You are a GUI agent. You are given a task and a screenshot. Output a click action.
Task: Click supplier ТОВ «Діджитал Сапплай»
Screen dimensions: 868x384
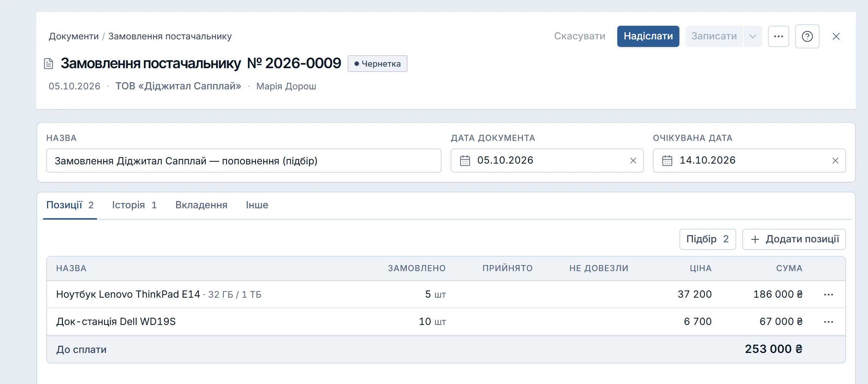tap(178, 86)
